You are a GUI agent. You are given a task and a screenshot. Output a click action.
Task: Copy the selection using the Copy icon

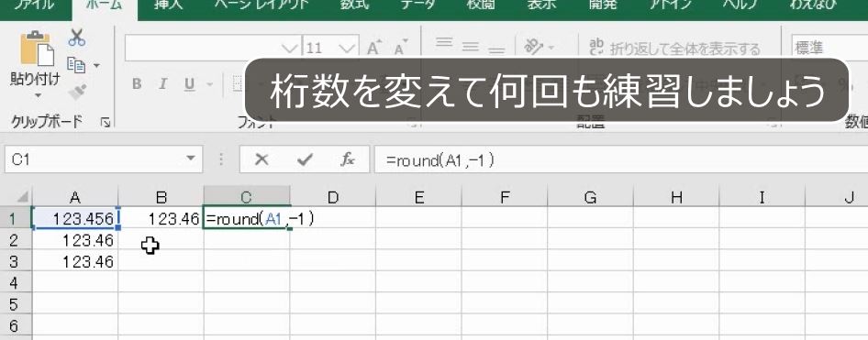(76, 65)
